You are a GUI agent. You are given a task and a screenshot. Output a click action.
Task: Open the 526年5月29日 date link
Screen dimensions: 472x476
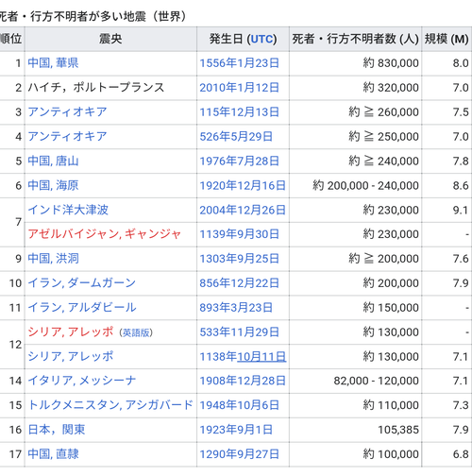[x=236, y=136]
